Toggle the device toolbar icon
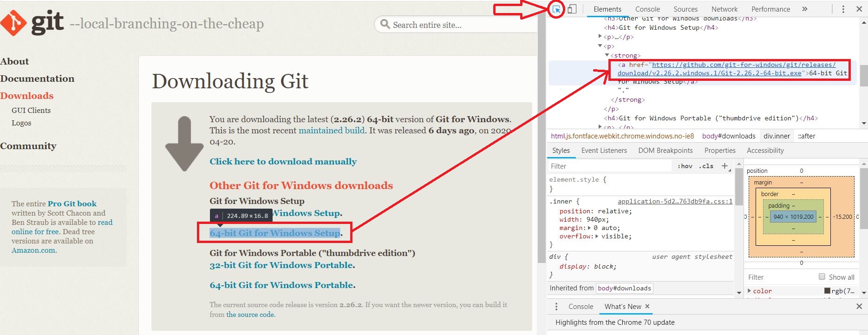The image size is (868, 335). tap(572, 9)
